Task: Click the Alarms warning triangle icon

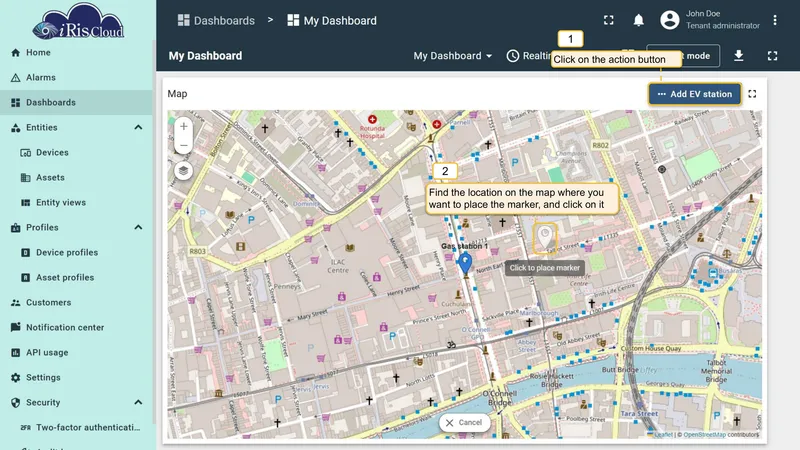Action: tap(16, 78)
